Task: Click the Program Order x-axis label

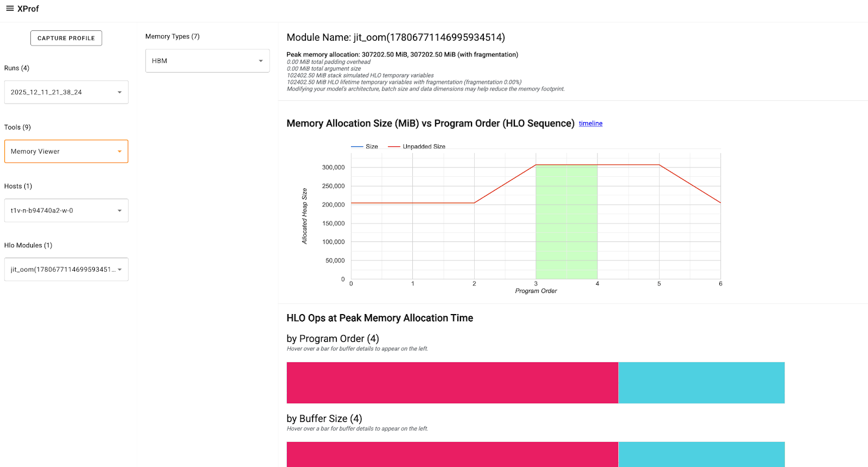Action: pos(536,291)
